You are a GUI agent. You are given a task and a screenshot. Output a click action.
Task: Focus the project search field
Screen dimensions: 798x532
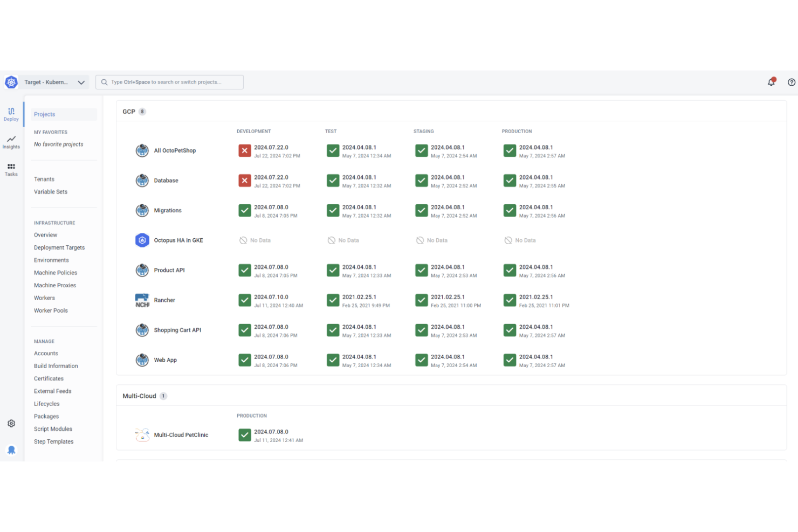169,82
